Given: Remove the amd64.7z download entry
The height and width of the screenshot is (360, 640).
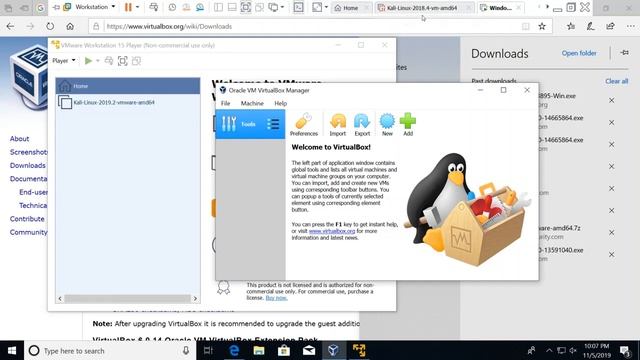Looking at the screenshot, I should click(x=611, y=232).
